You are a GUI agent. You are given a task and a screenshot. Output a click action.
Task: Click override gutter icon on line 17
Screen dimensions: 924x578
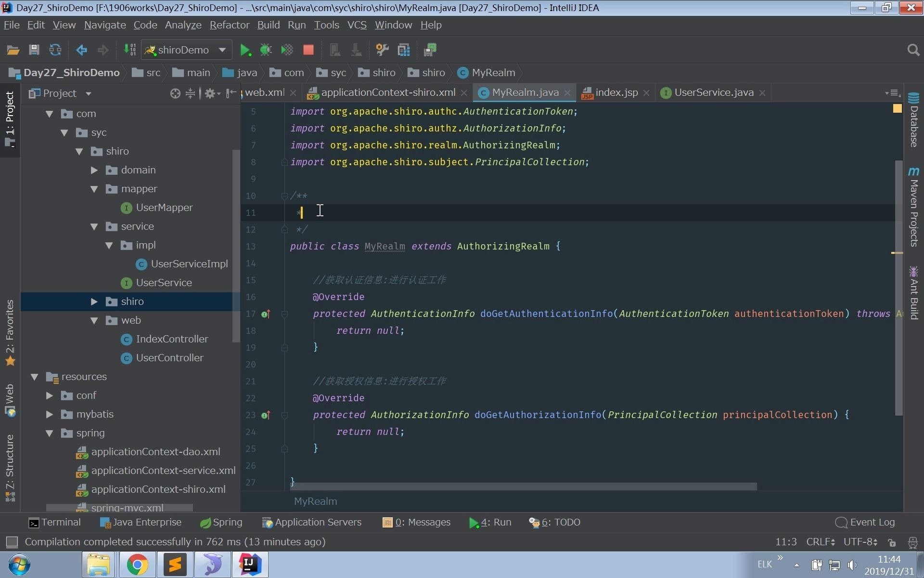[x=265, y=314]
